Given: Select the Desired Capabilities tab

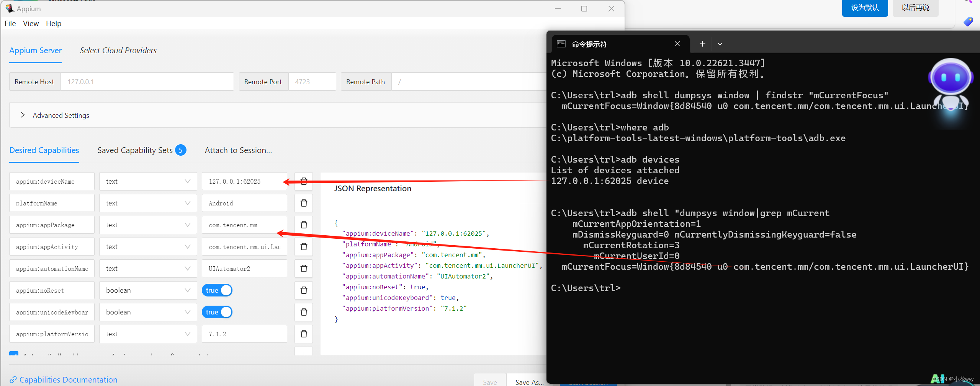Looking at the screenshot, I should (x=44, y=150).
